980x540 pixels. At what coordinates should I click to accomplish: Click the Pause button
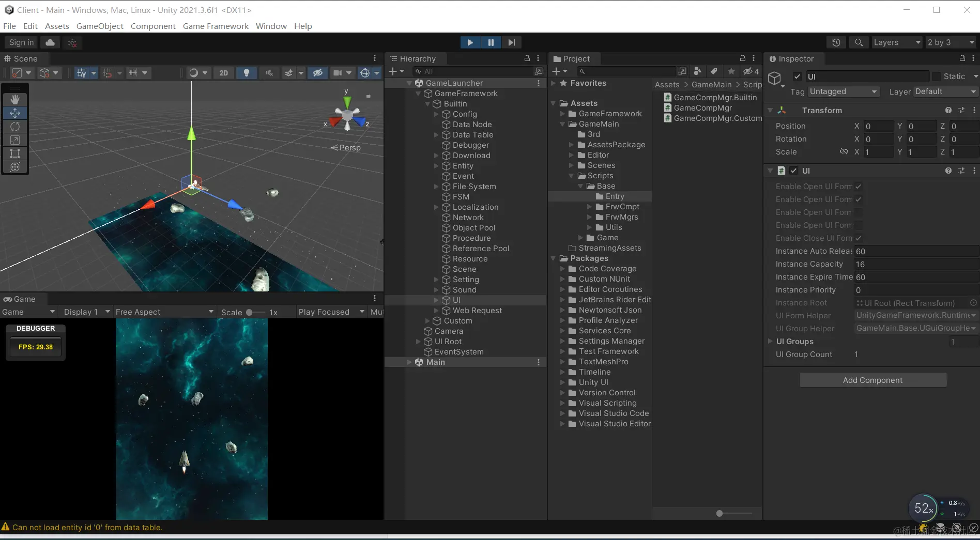click(x=491, y=42)
